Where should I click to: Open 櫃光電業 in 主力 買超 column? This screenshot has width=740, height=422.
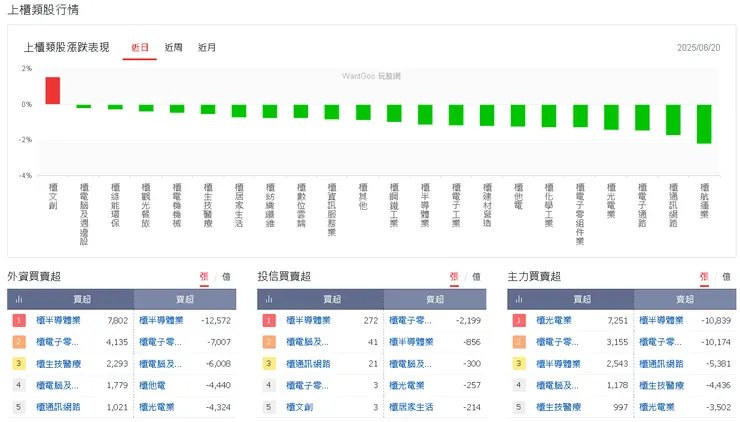(554, 321)
